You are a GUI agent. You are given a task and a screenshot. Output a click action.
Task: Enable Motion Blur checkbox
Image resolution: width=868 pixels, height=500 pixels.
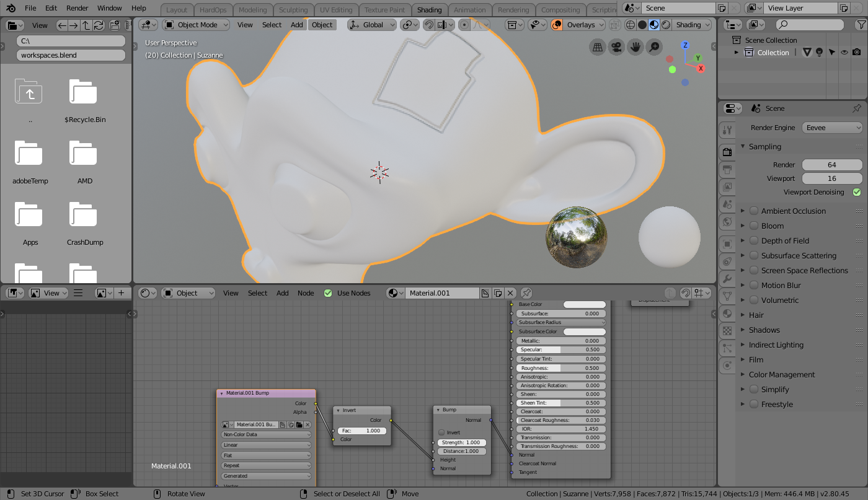[x=754, y=285]
